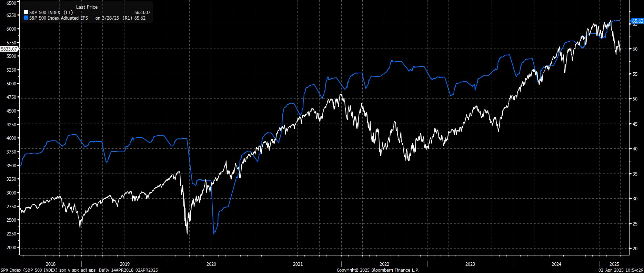Viewport: 644px width, 273px height.
Task: Click the 2023 year label on time axis
Action: click(x=470, y=264)
